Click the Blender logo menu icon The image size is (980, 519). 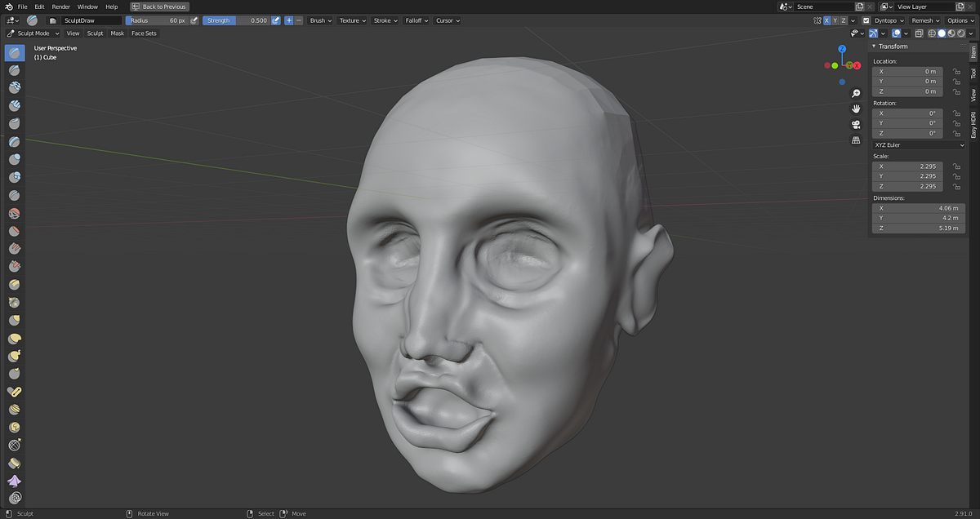point(10,7)
